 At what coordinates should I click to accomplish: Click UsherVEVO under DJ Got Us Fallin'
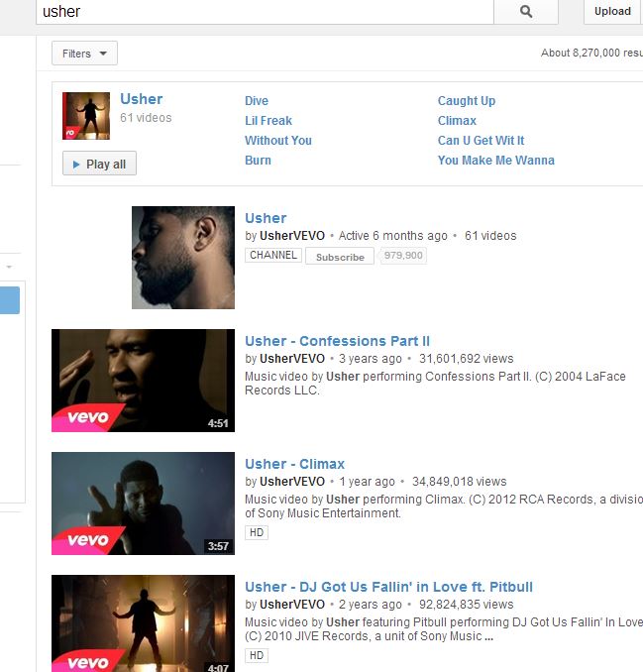[292, 605]
